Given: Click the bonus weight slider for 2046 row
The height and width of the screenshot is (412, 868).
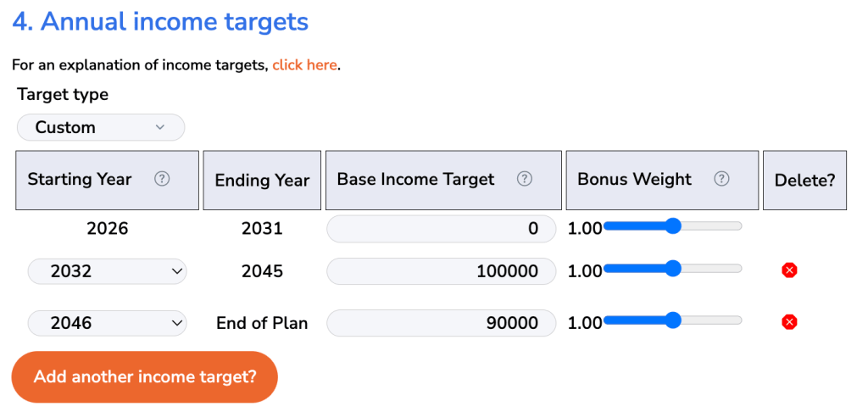Looking at the screenshot, I should pos(672,320).
